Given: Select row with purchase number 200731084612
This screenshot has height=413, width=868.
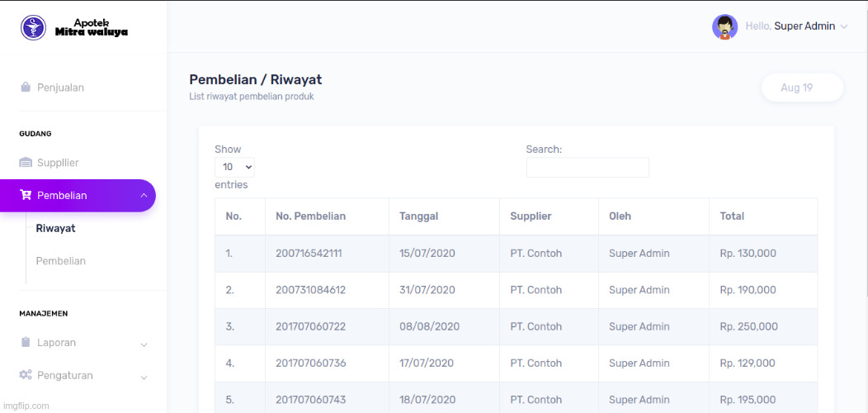Looking at the screenshot, I should click(x=310, y=290).
